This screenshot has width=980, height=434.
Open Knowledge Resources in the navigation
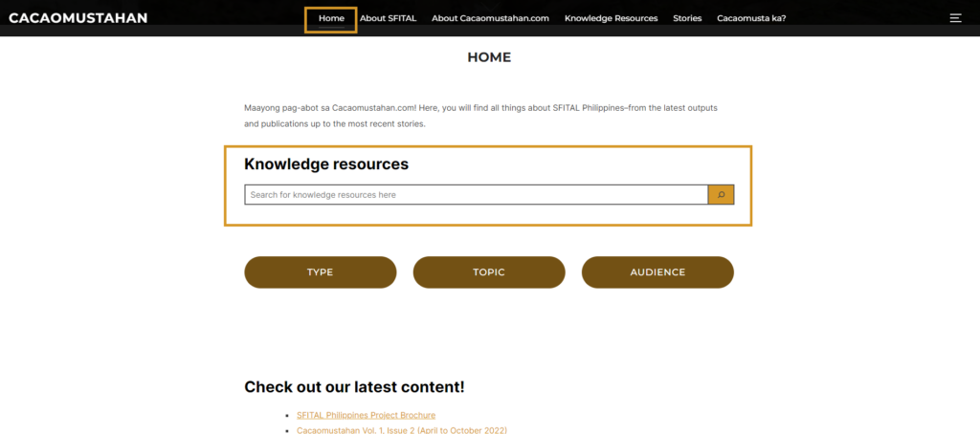tap(612, 18)
